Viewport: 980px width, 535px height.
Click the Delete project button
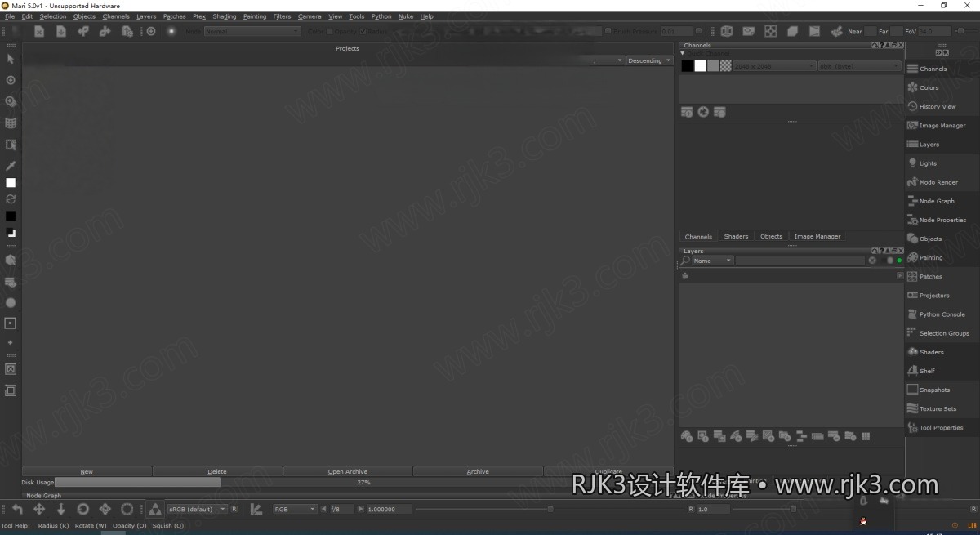tap(217, 471)
